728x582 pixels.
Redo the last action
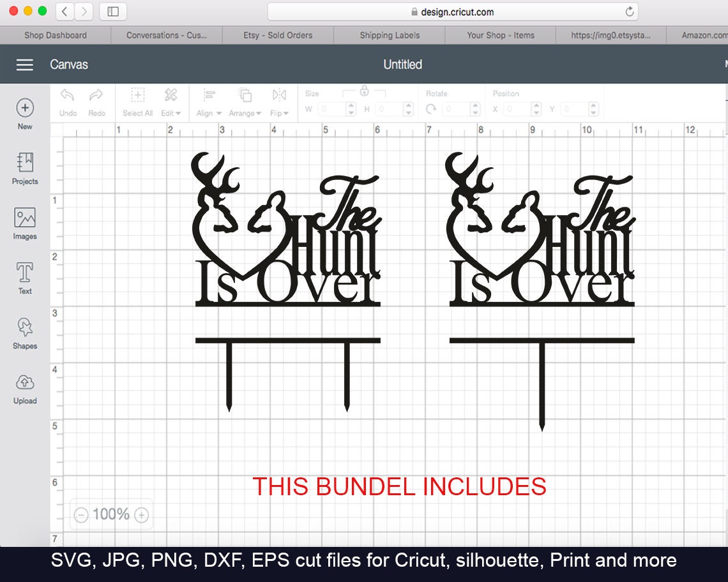coord(97,101)
